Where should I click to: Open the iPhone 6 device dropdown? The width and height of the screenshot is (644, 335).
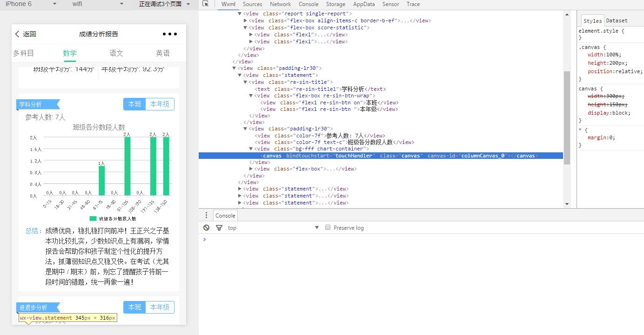click(54, 4)
